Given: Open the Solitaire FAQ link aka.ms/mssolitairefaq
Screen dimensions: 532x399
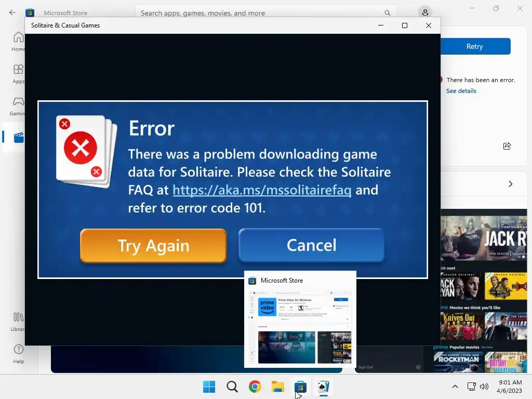Looking at the screenshot, I should 262,190.
